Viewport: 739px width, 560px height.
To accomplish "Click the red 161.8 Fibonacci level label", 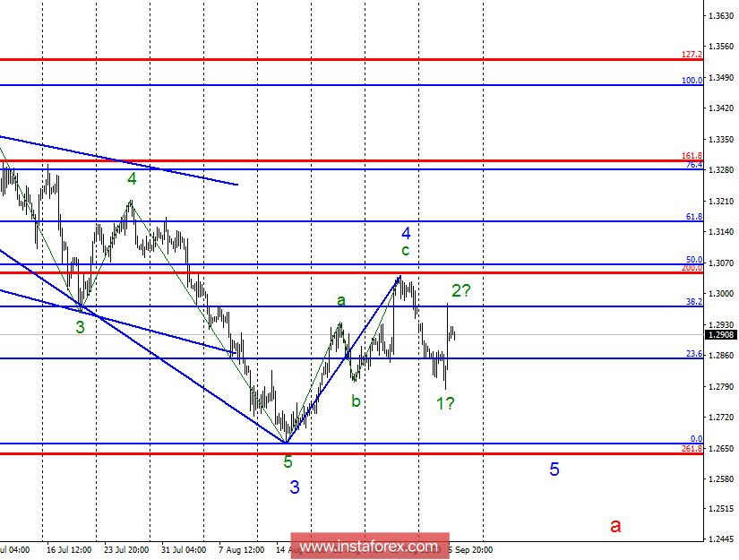I will click(692, 156).
